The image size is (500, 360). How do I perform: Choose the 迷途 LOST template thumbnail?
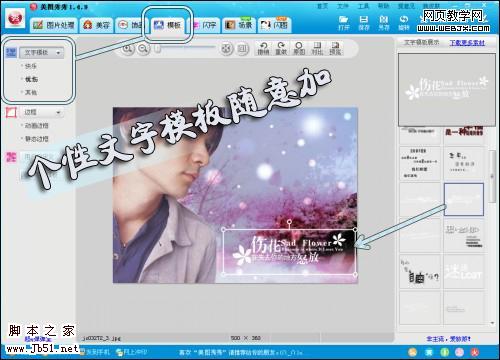click(464, 272)
